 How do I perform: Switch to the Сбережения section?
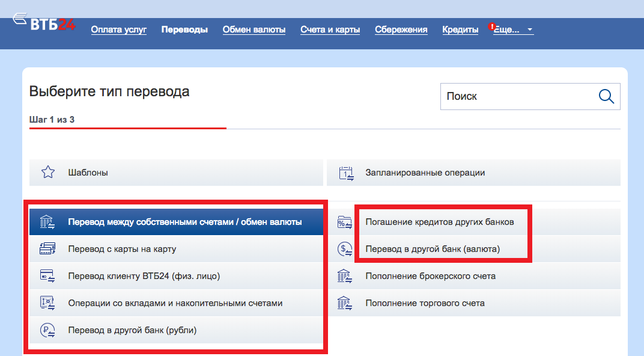[x=401, y=29]
